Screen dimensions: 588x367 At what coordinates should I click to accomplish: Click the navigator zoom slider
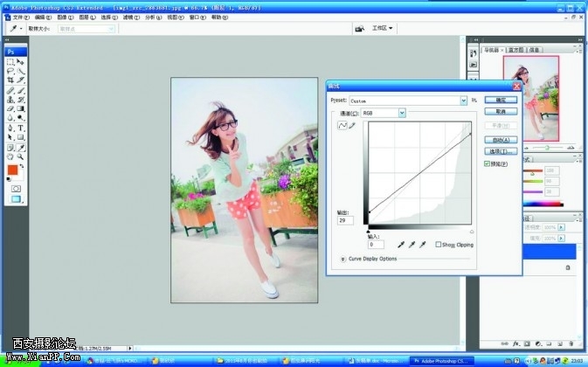coord(548,148)
